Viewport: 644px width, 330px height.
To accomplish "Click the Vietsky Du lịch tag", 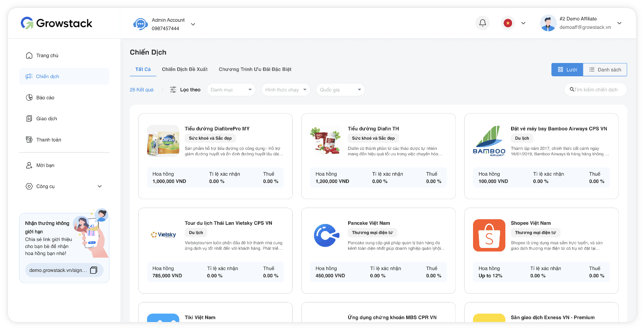I will tap(196, 232).
